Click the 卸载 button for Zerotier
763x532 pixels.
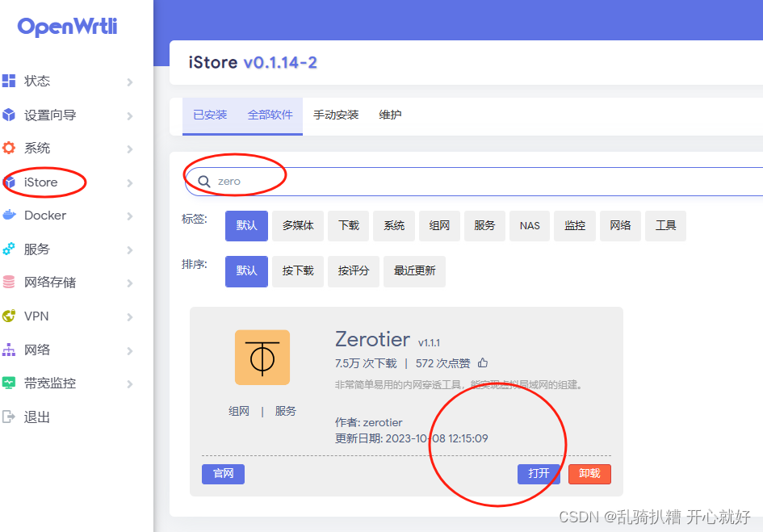tap(589, 474)
